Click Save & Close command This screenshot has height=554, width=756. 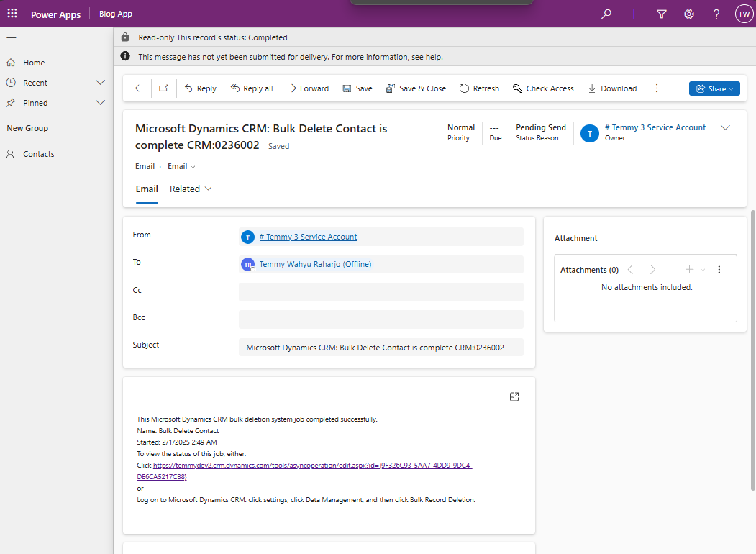coord(416,88)
